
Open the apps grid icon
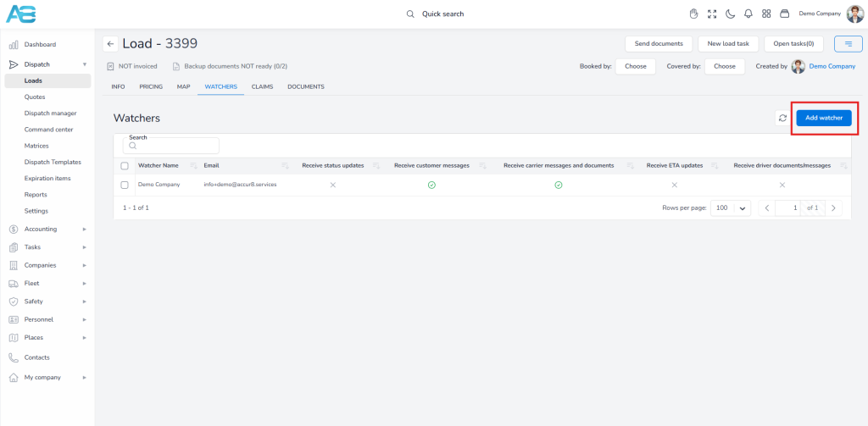coord(766,14)
